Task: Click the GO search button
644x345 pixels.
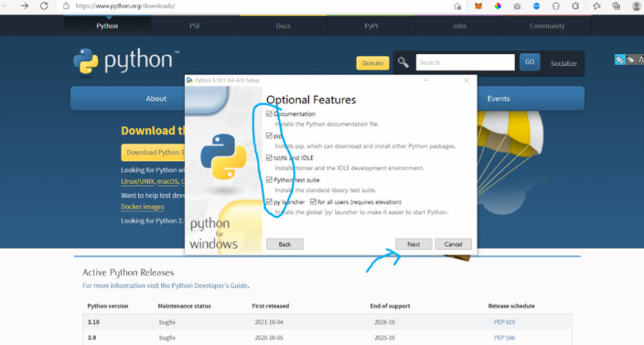Action: (529, 62)
